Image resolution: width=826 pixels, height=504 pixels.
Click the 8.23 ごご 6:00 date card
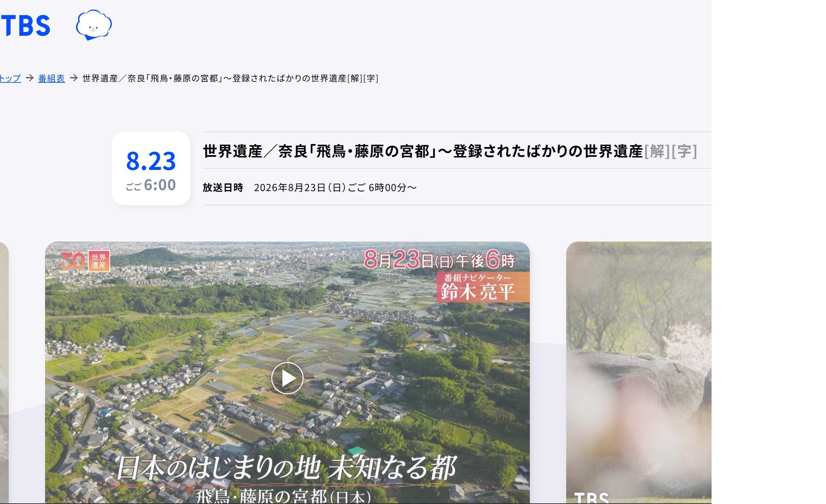click(151, 168)
